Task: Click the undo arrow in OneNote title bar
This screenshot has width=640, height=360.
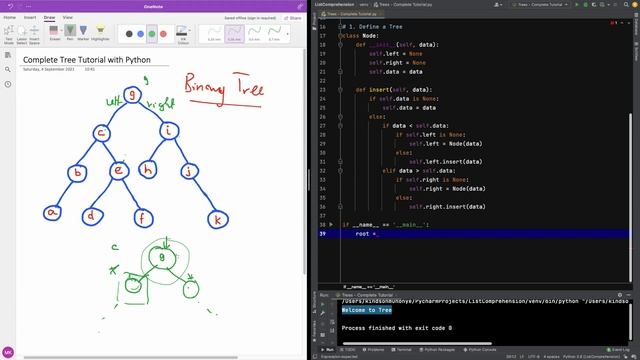Action: (x=11, y=6)
